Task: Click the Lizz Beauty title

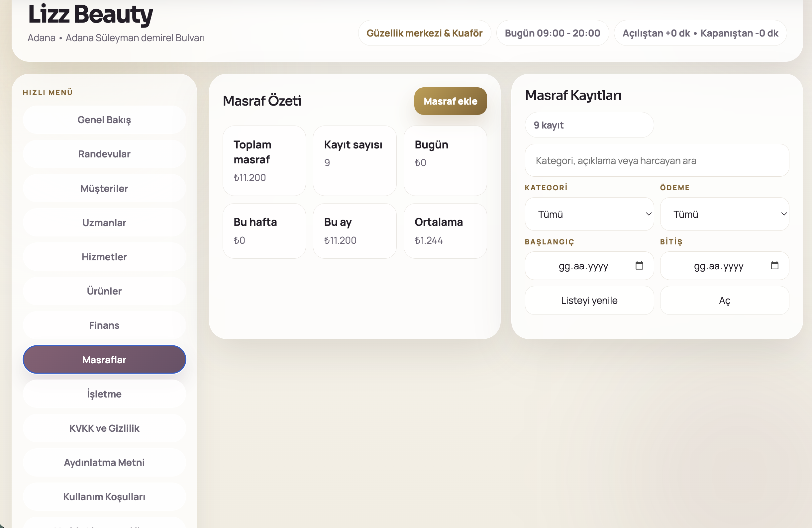Action: (90, 14)
